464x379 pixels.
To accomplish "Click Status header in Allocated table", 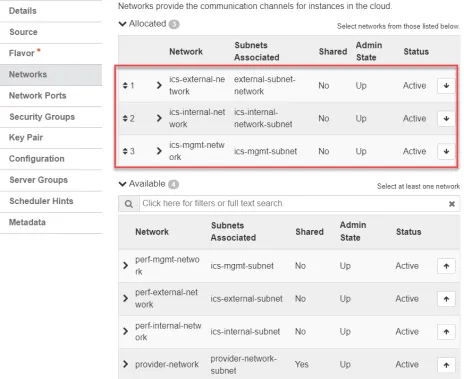I will coord(416,52).
